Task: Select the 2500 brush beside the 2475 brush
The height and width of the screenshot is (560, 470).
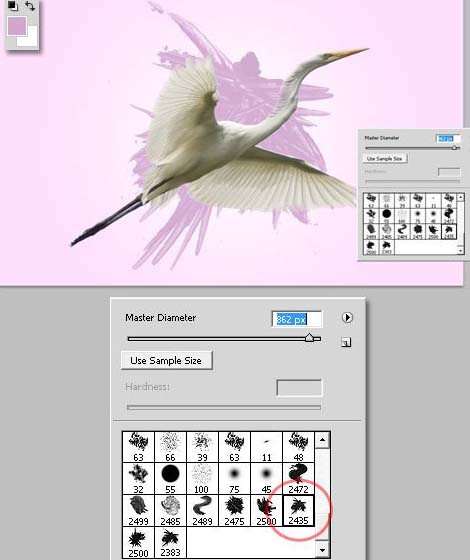Action: coord(266,510)
